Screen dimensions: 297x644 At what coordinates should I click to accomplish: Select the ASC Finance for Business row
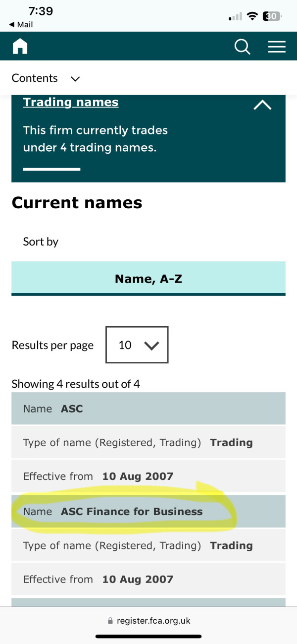(x=148, y=511)
